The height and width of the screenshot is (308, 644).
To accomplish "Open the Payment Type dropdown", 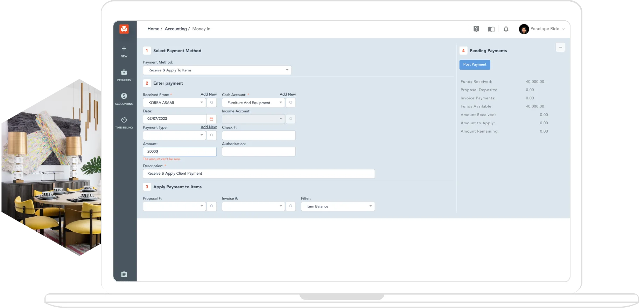I will tap(174, 135).
